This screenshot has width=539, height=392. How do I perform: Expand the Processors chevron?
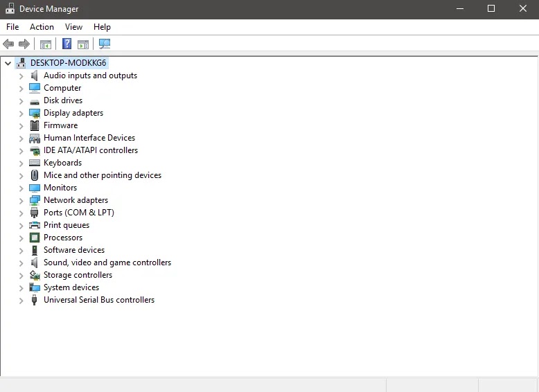(x=21, y=238)
